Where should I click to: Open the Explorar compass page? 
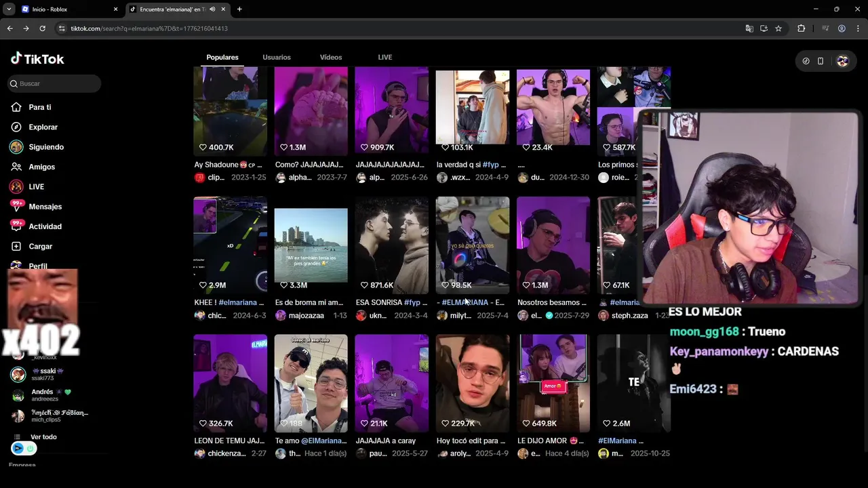point(43,127)
